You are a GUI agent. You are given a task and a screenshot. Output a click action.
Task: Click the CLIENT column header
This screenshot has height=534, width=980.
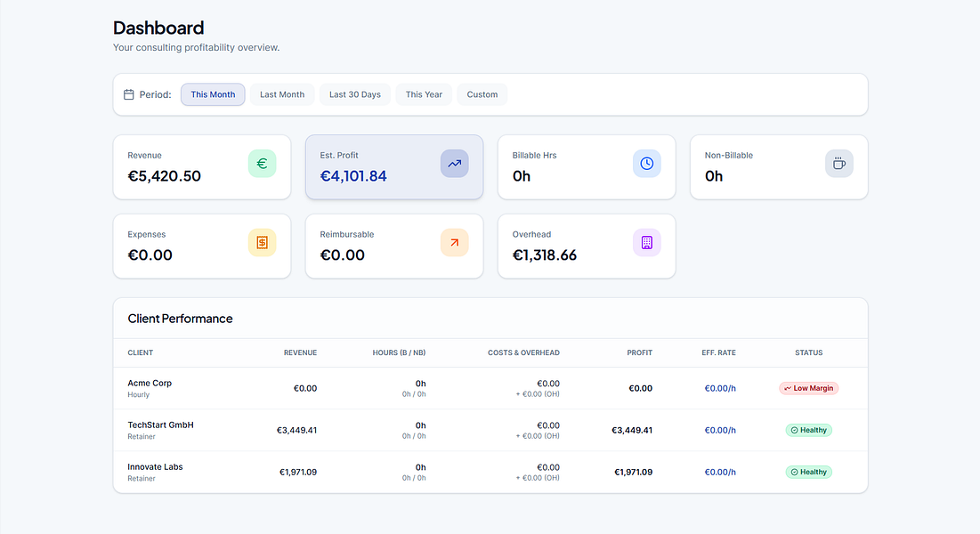(140, 352)
